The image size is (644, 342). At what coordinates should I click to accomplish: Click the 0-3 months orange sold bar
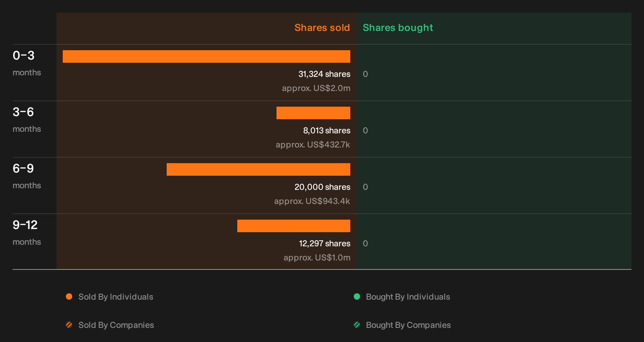(x=206, y=56)
